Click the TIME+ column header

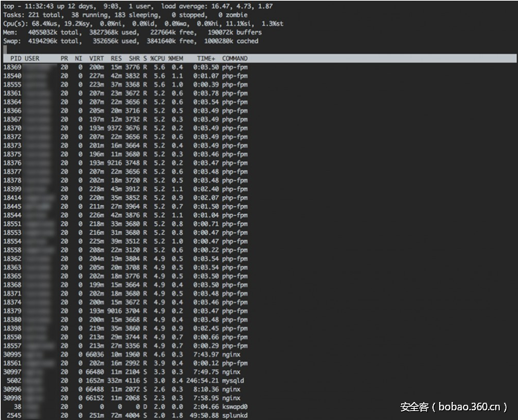206,59
